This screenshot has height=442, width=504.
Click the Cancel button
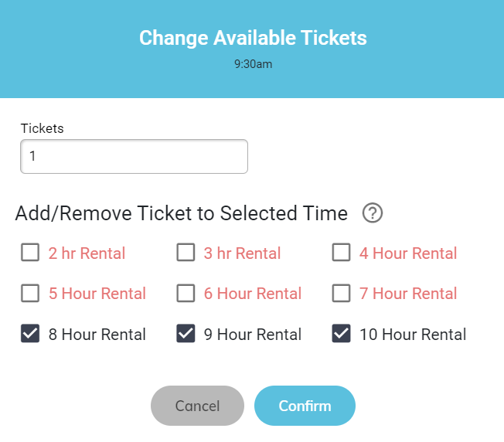pos(197,406)
